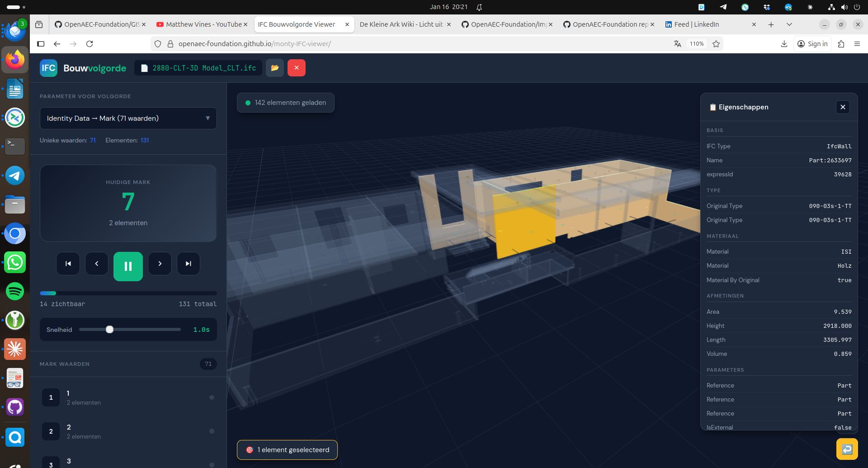
Task: Click yellow reset view button bottom-right
Action: (x=847, y=449)
